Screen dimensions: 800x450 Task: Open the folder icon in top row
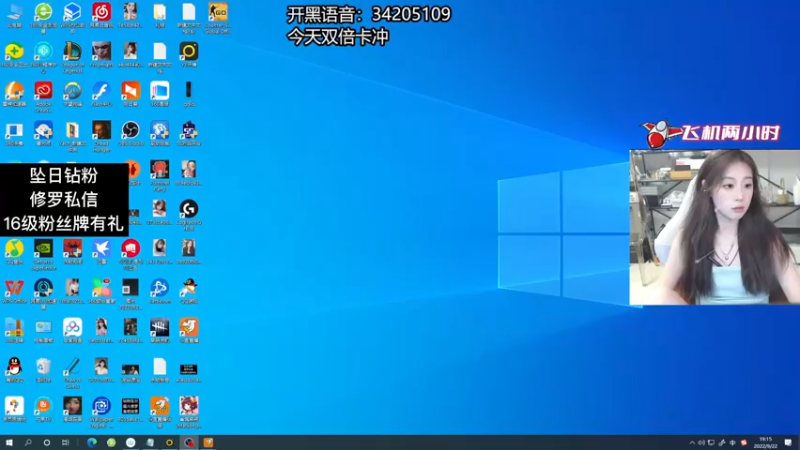(160, 11)
